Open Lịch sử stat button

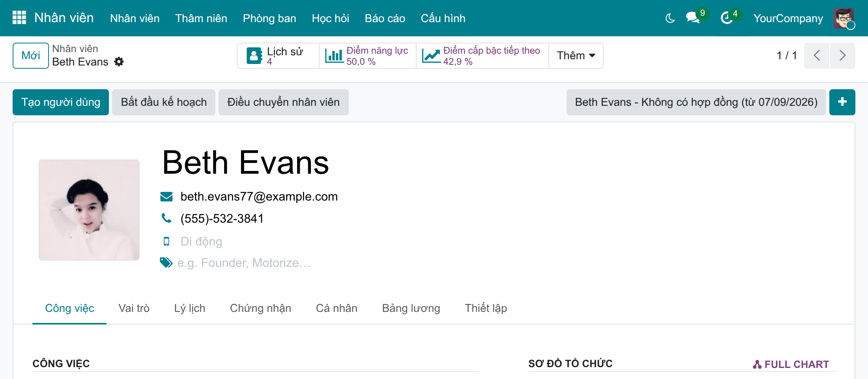point(278,56)
